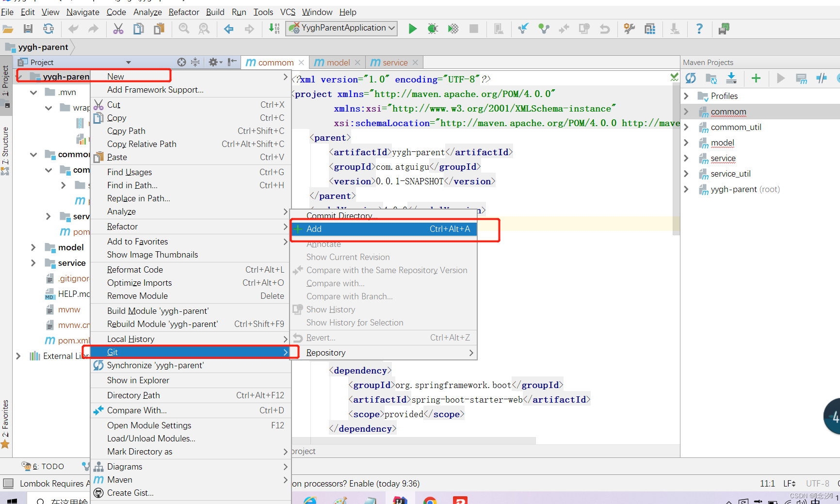Choose Local History context entry
840x504 pixels.
pyautogui.click(x=191, y=339)
